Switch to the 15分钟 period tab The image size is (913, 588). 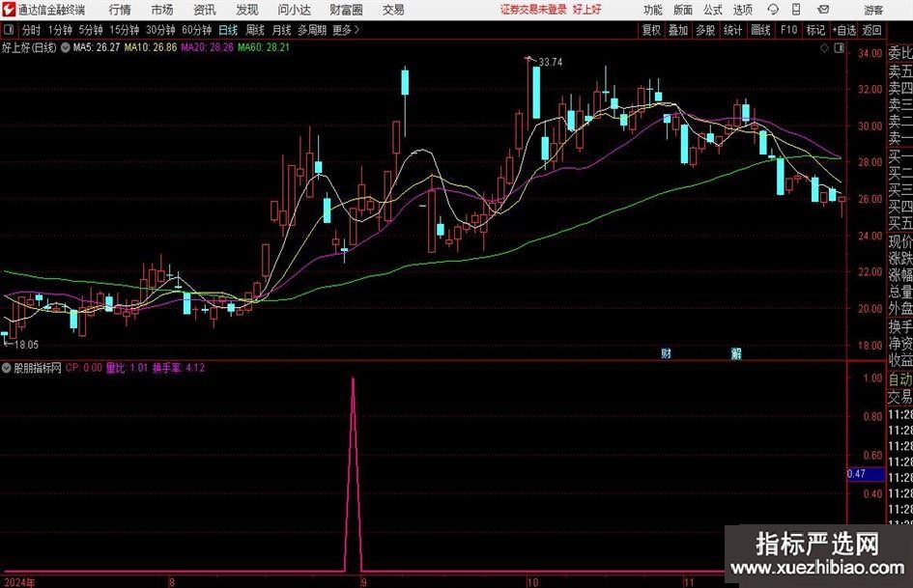124,30
